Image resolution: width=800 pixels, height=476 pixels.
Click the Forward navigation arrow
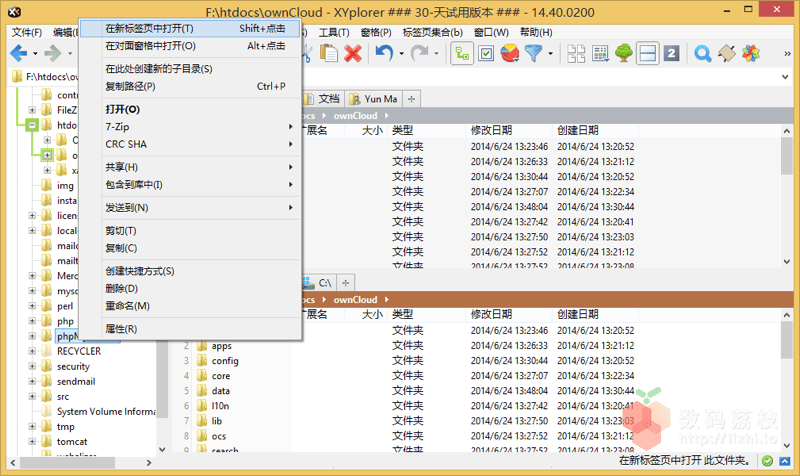53,53
